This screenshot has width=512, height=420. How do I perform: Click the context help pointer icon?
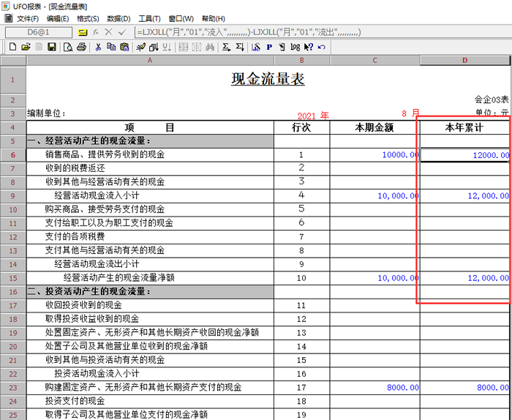coord(308,47)
